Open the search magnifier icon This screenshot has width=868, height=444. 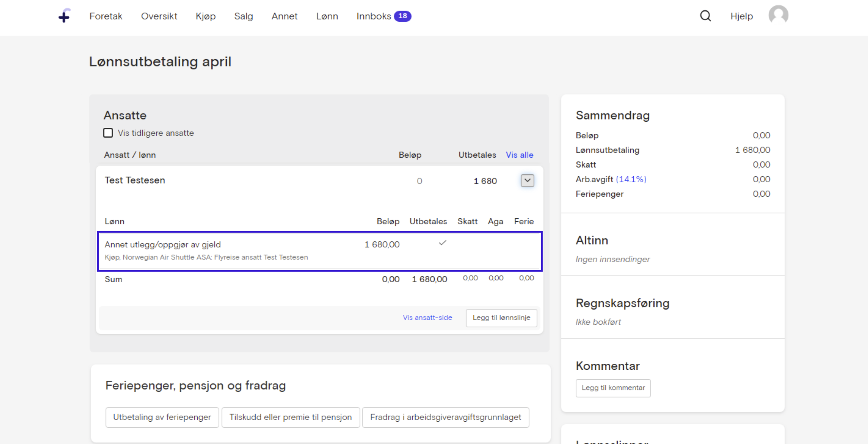[x=706, y=16]
